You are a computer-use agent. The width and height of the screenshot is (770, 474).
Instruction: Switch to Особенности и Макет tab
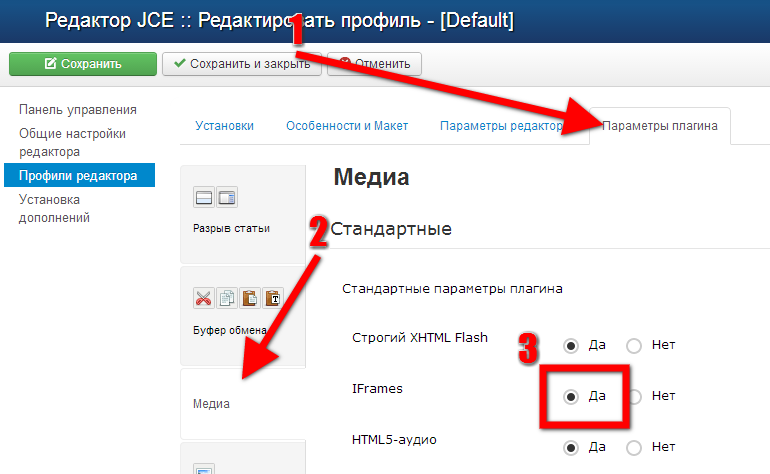point(347,126)
